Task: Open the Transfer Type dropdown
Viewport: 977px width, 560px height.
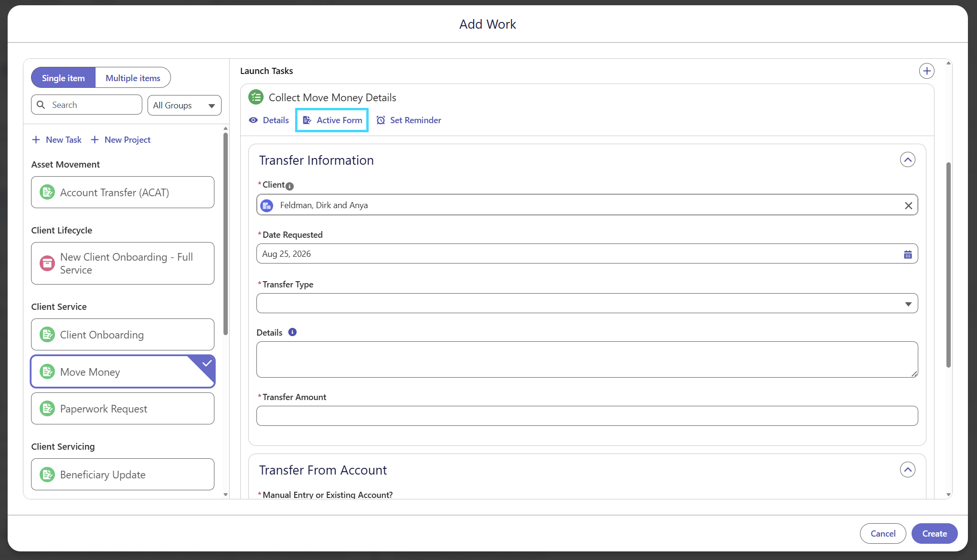Action: (x=587, y=304)
